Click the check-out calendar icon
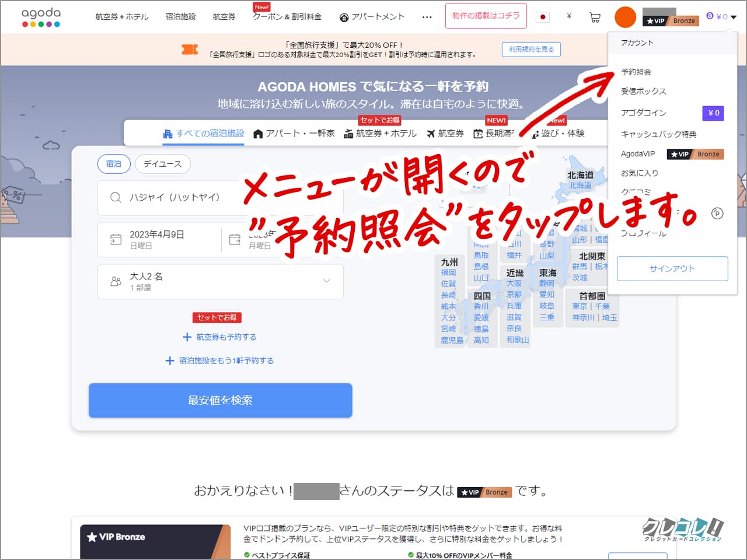747x560 pixels. (235, 239)
